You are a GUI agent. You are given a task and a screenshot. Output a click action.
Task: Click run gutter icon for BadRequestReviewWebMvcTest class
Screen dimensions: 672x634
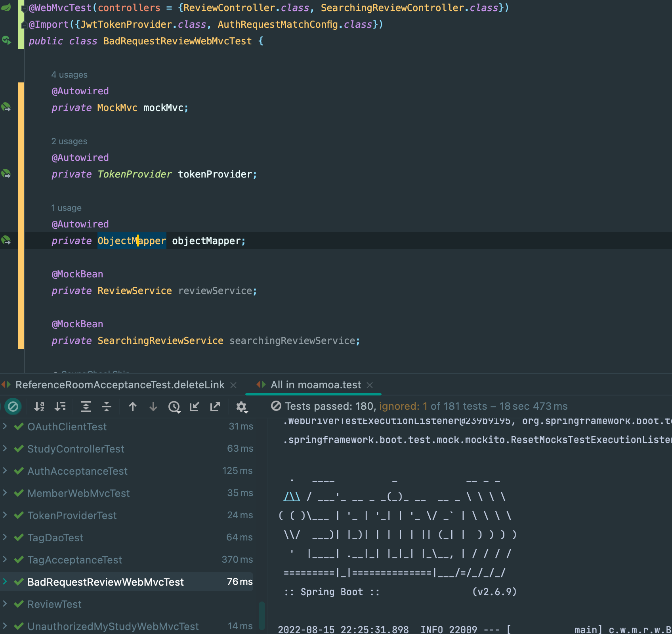7,40
